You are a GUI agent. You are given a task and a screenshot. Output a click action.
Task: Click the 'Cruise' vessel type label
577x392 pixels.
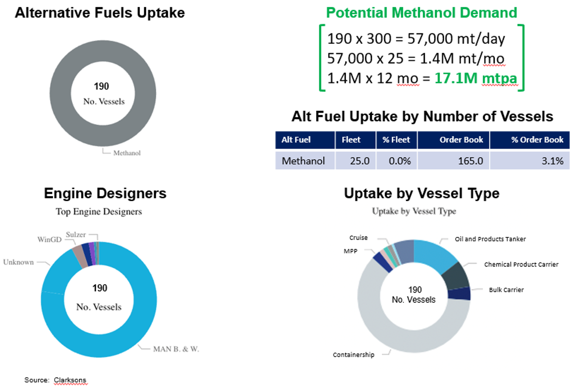(x=358, y=238)
